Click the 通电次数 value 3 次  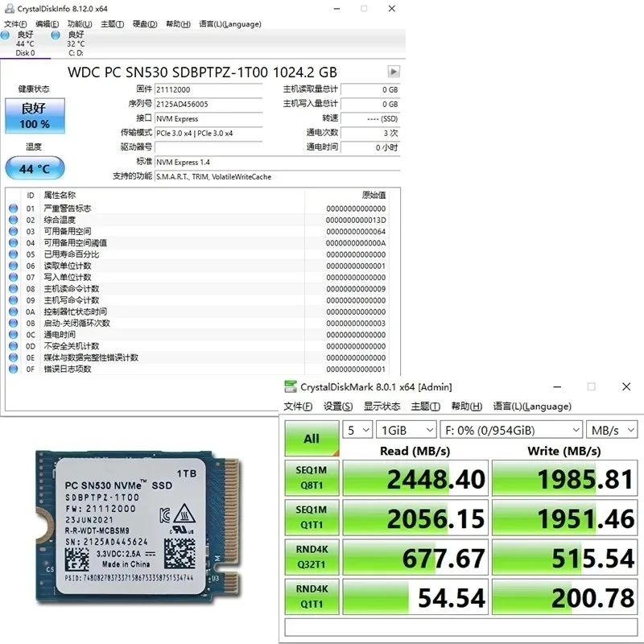coord(370,133)
